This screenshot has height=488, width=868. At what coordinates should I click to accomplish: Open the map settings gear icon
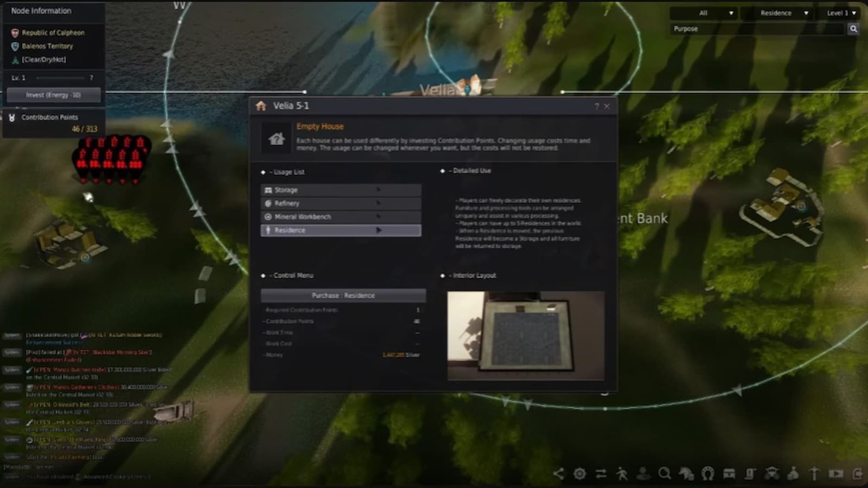point(579,473)
